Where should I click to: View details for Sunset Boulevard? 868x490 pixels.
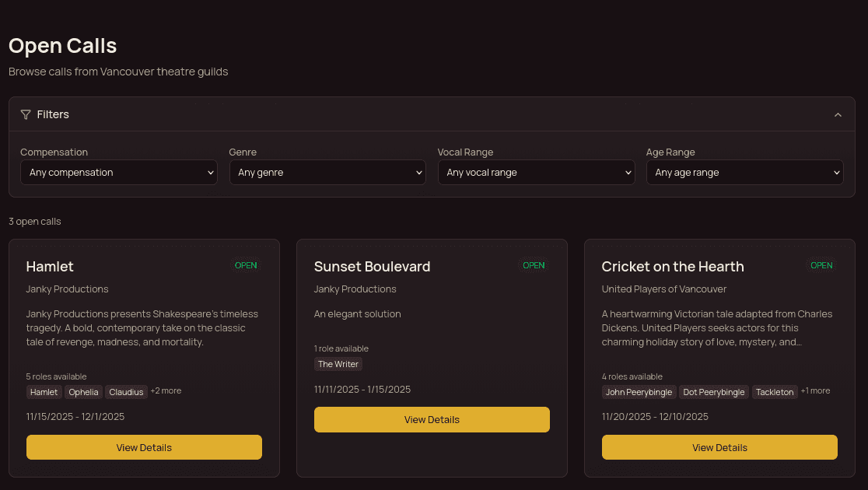click(x=432, y=419)
